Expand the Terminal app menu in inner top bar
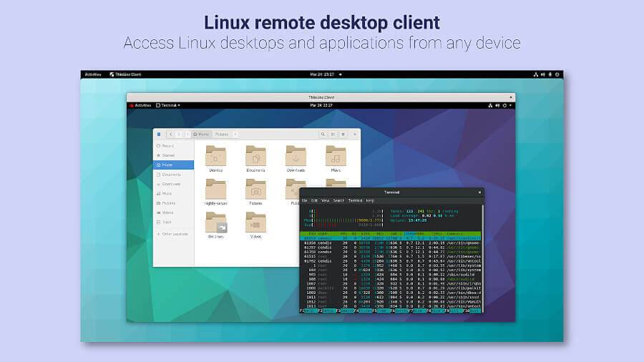Screen dimensions: 644x362 (169, 105)
